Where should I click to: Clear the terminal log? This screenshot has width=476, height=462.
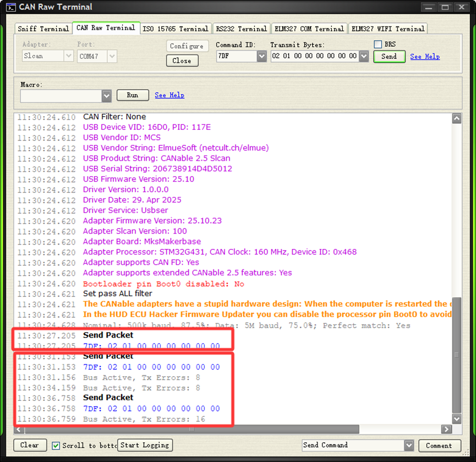click(x=30, y=445)
